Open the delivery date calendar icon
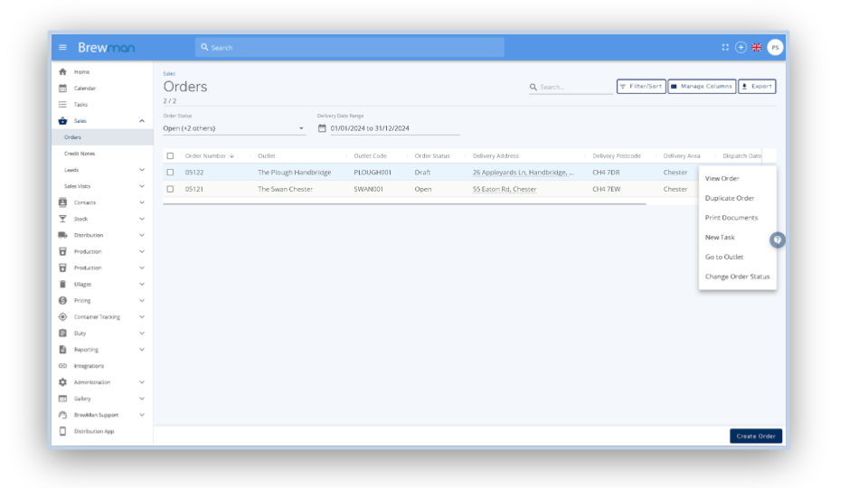868x488 pixels. pos(322,127)
